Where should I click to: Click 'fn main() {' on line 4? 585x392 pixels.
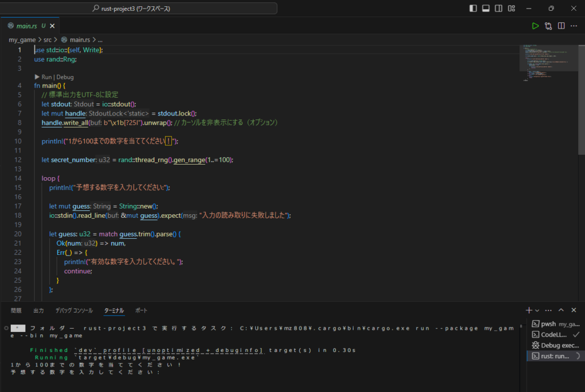50,86
